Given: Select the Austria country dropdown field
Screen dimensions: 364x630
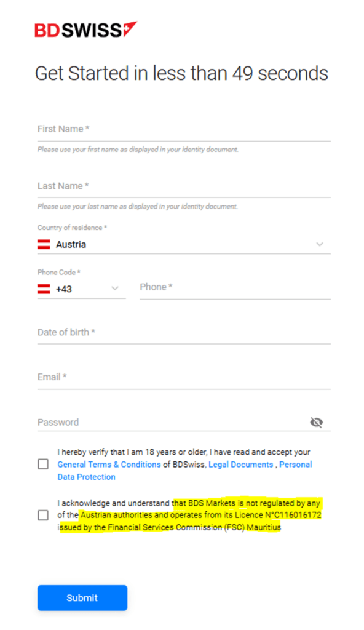Looking at the screenshot, I should [184, 244].
